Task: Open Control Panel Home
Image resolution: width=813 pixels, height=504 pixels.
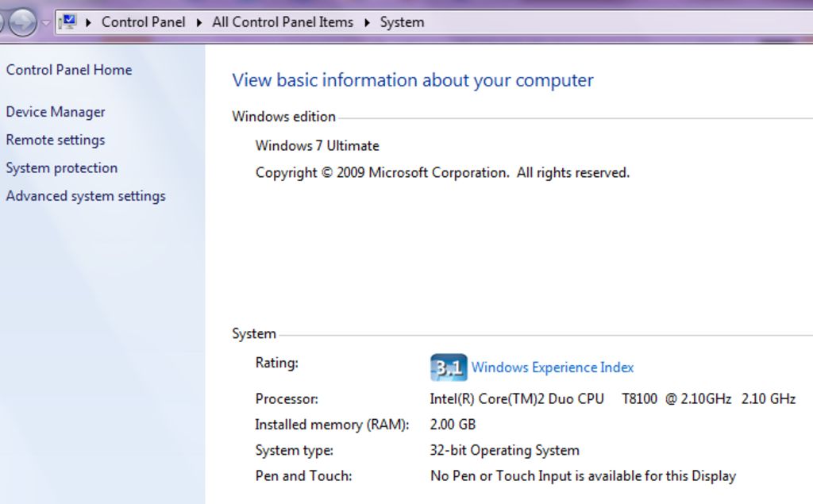Action: tap(69, 70)
